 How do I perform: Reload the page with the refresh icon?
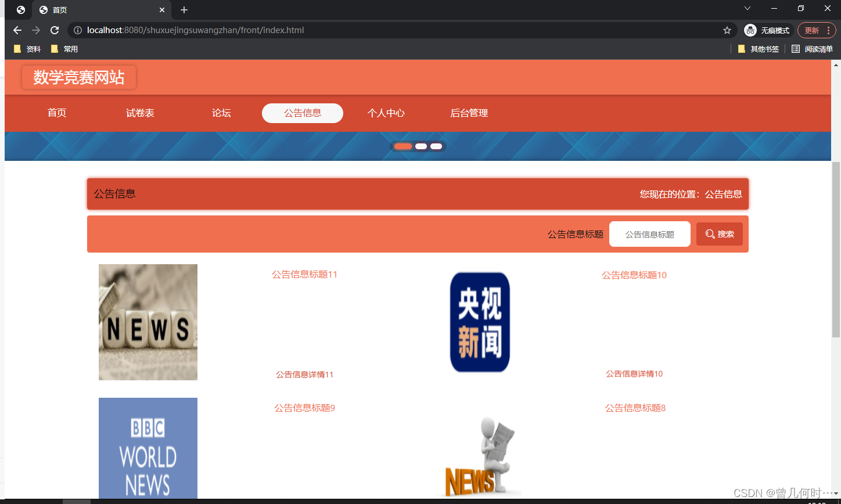pos(55,30)
